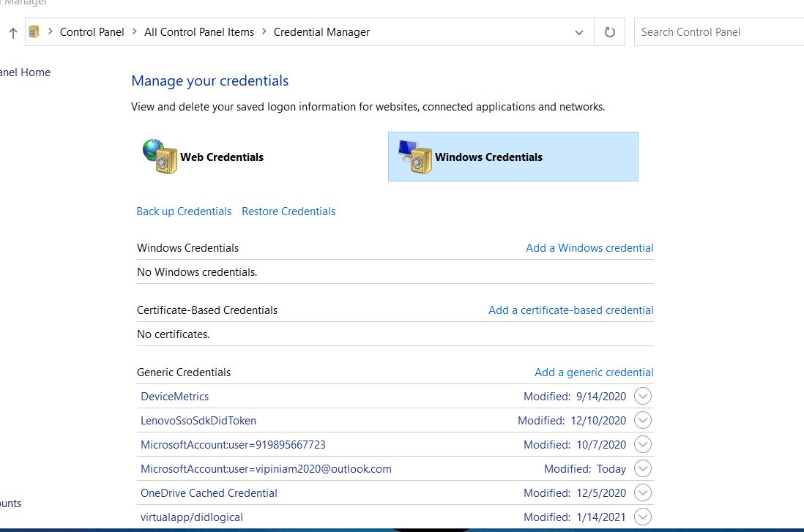804x532 pixels.
Task: Click Back up Credentials link
Action: [184, 211]
